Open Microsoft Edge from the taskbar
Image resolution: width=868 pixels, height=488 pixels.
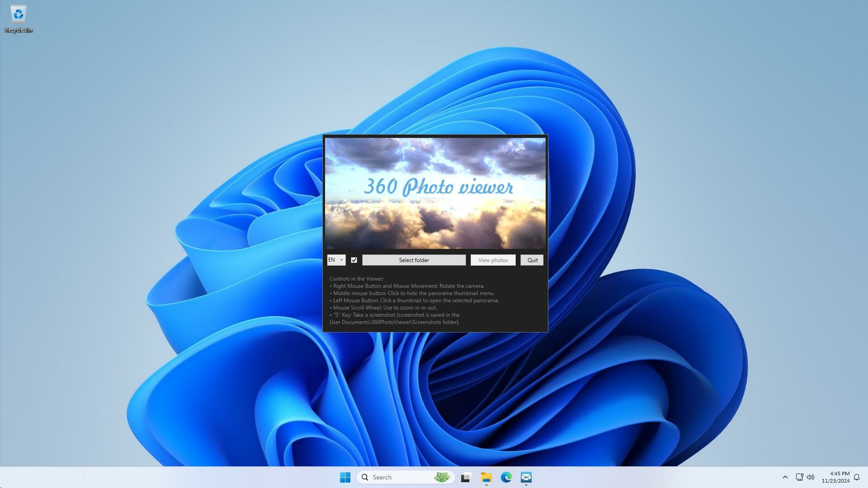(x=506, y=477)
